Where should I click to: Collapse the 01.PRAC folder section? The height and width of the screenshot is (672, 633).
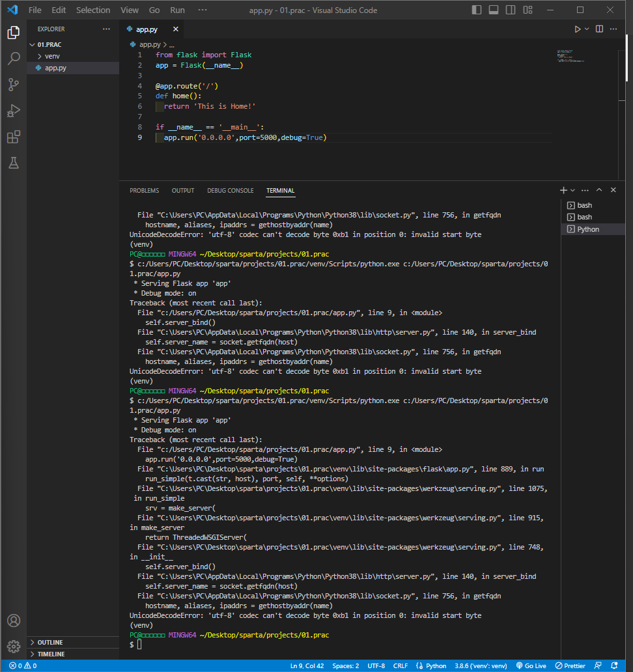pos(73,44)
